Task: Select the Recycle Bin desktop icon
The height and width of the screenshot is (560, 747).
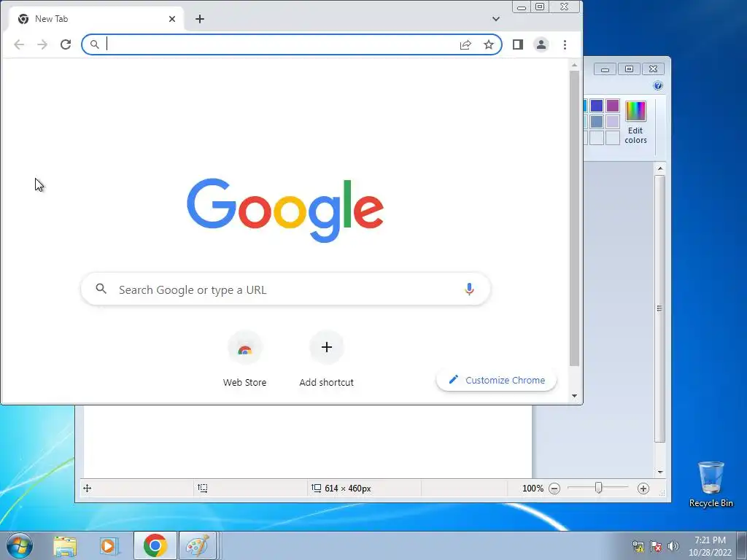Action: tap(711, 484)
